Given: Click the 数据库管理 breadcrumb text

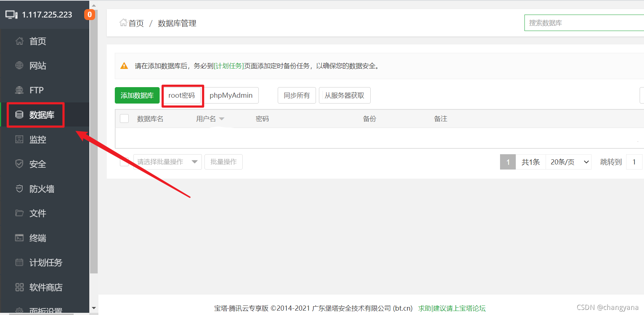Looking at the screenshot, I should point(177,23).
